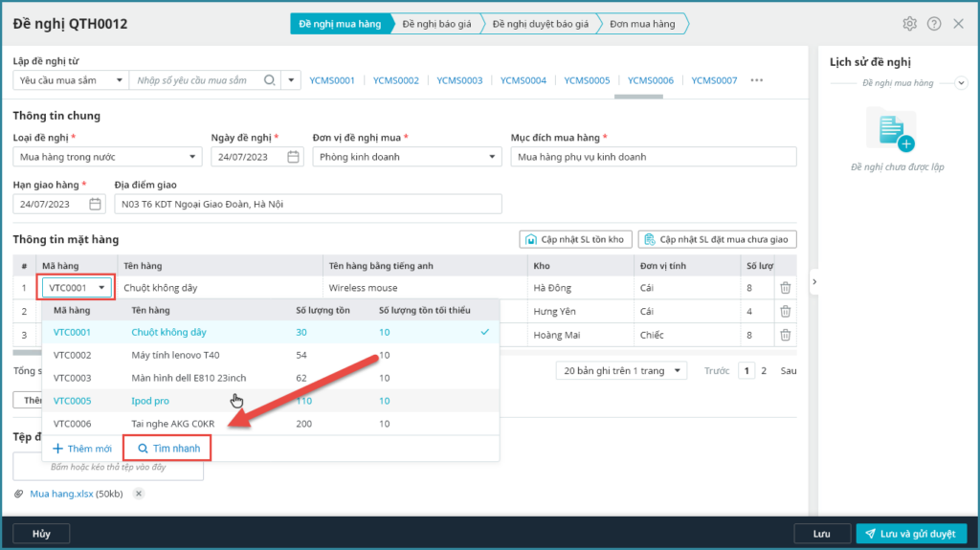Click Lưu và gửi duyệt button
This screenshot has width=980, height=550.
(911, 534)
